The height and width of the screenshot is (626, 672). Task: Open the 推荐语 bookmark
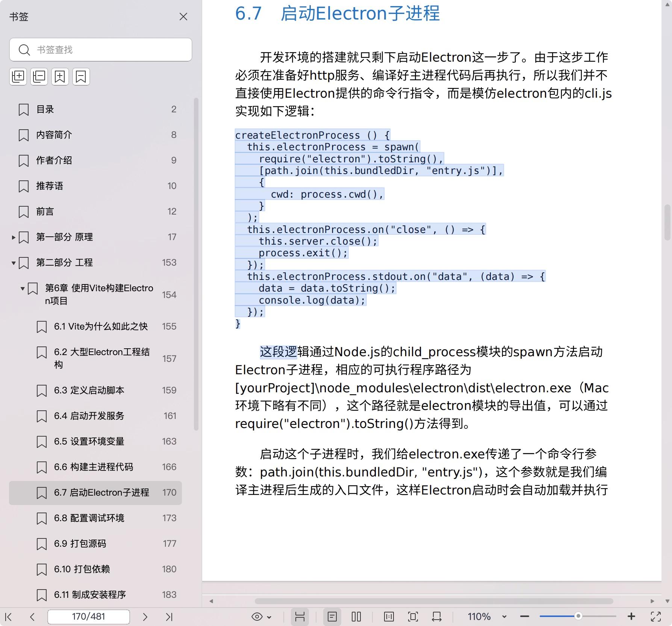pyautogui.click(x=95, y=186)
